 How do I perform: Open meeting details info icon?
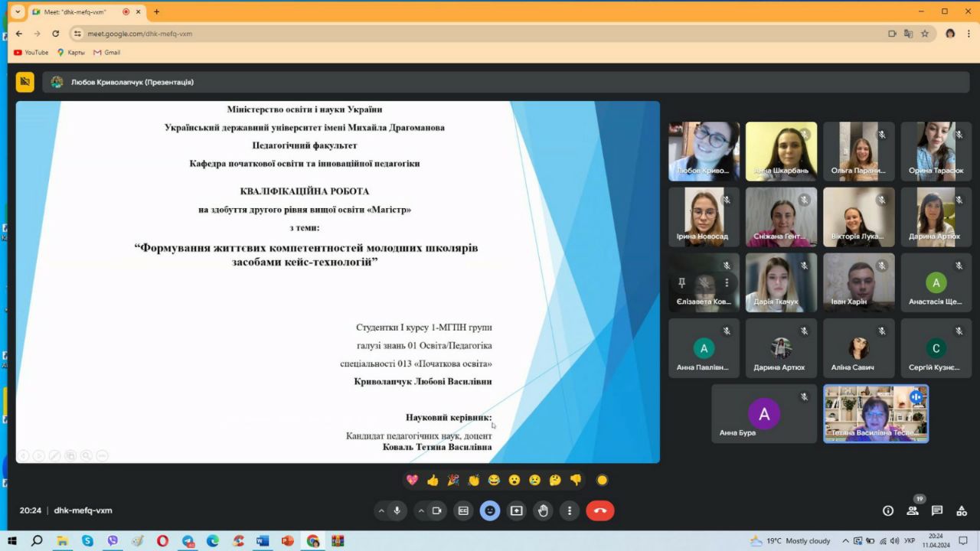pyautogui.click(x=888, y=510)
